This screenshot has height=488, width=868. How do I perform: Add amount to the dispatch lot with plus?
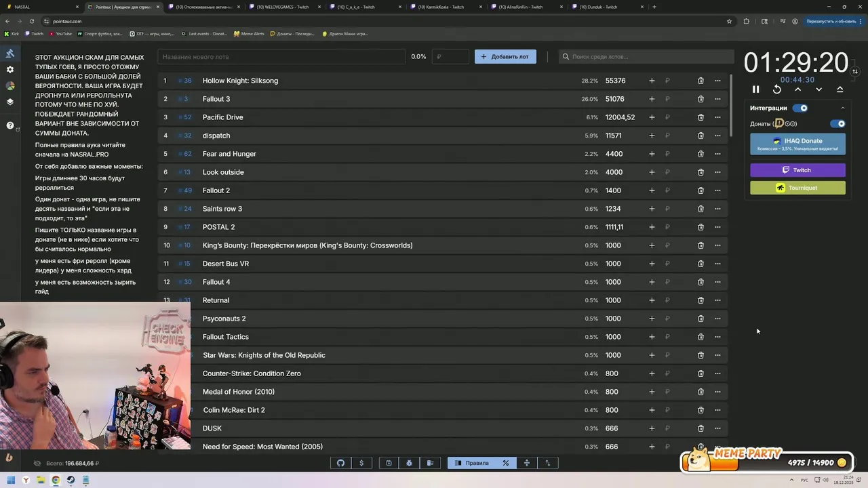coord(652,136)
